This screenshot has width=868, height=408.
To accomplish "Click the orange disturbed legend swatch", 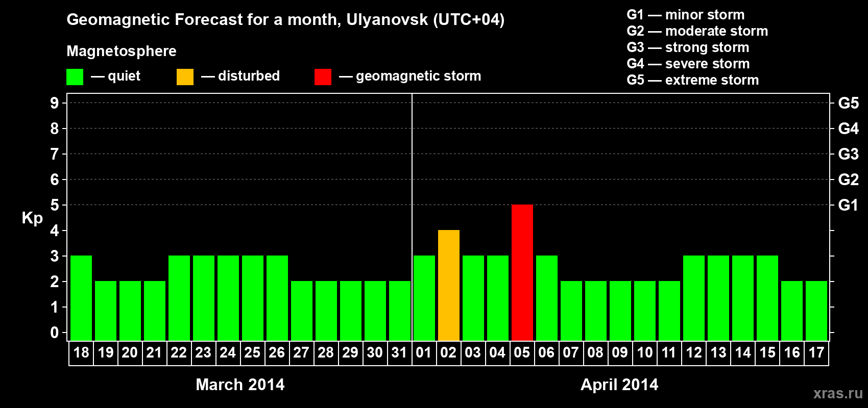I will pyautogui.click(x=185, y=77).
